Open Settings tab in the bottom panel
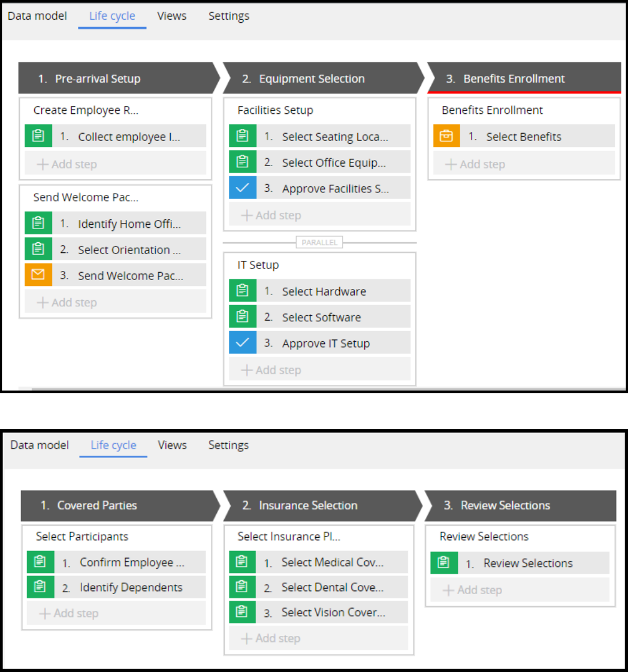This screenshot has width=628, height=672. coord(228,445)
